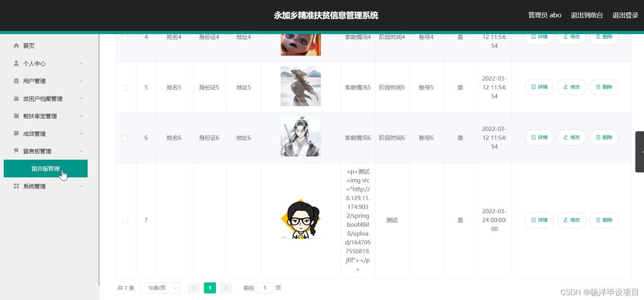Click the 家庭情况6 cell
This screenshot has width=644, height=300.
click(358, 138)
